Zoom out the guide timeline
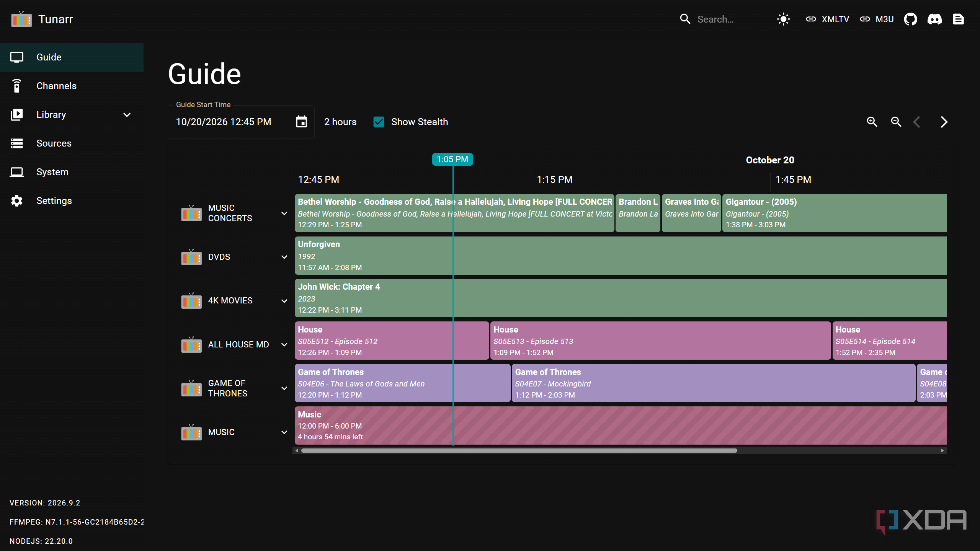This screenshot has height=551, width=980. tap(896, 122)
